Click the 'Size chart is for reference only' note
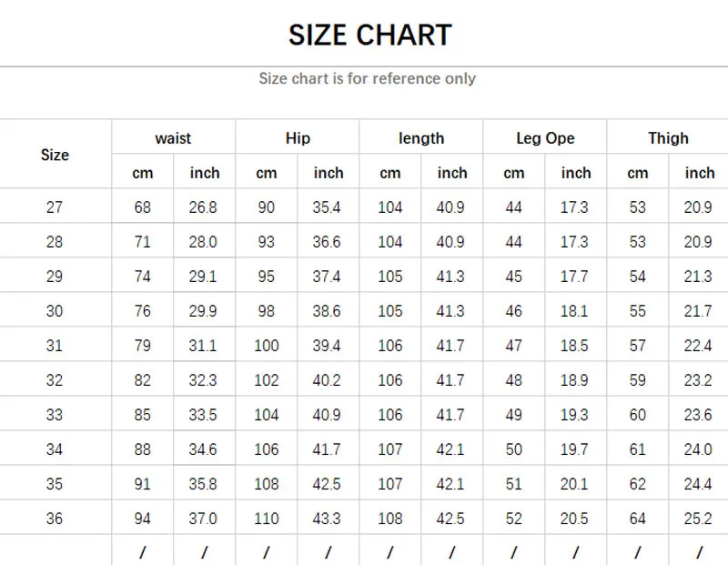728x565 pixels. coord(367,78)
